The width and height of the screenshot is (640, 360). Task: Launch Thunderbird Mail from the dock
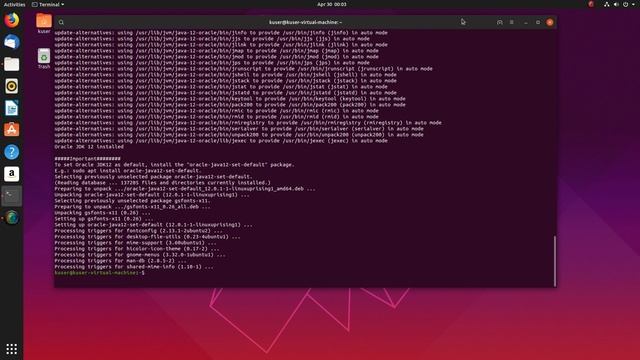point(11,42)
